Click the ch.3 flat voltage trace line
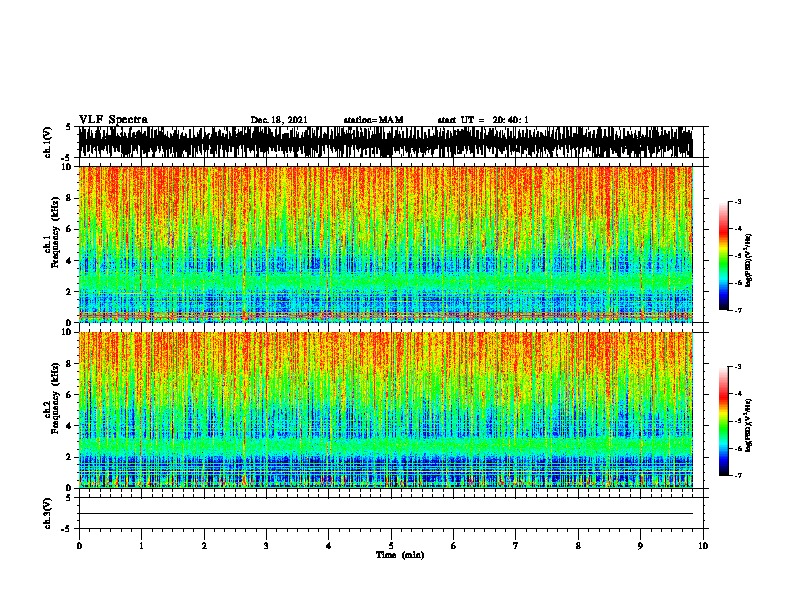The image size is (792, 612). tap(385, 514)
